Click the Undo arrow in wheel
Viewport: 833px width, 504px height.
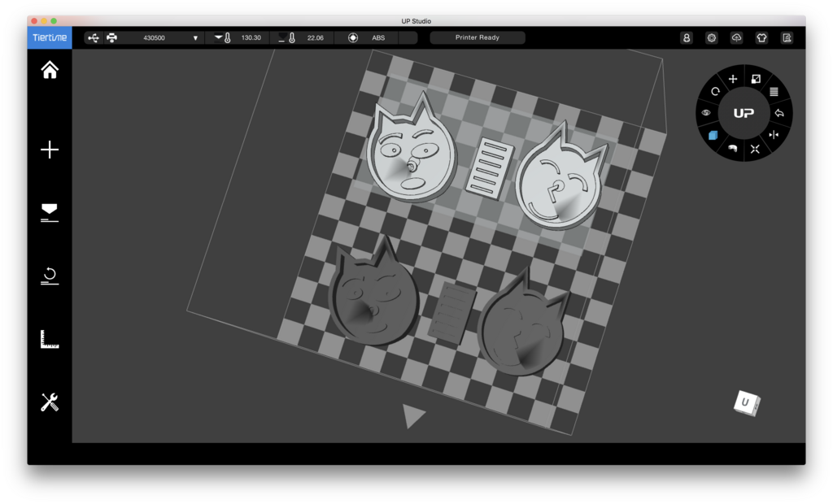coord(779,113)
